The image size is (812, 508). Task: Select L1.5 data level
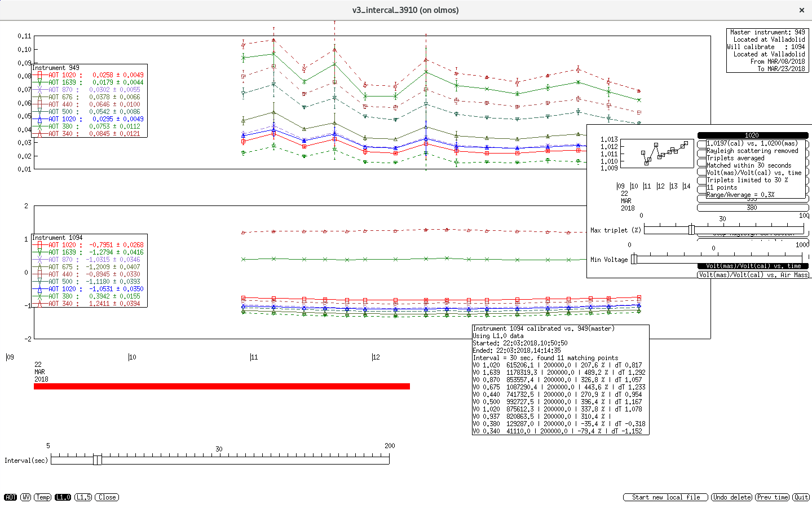83,497
